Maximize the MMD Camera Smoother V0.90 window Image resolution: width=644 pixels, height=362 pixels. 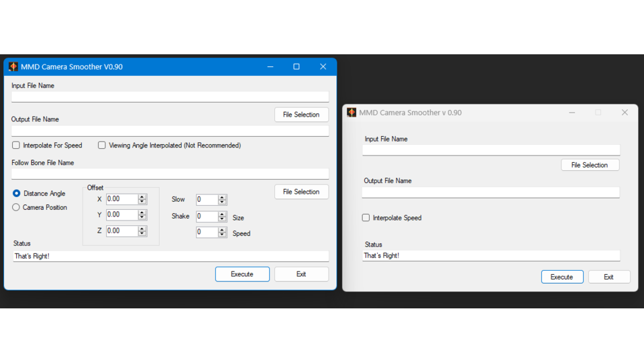pos(297,66)
